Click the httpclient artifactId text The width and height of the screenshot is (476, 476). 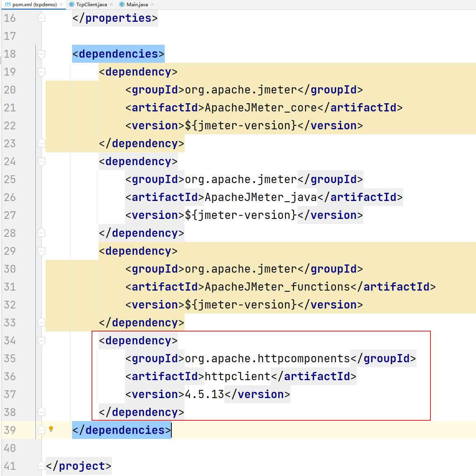238,376
